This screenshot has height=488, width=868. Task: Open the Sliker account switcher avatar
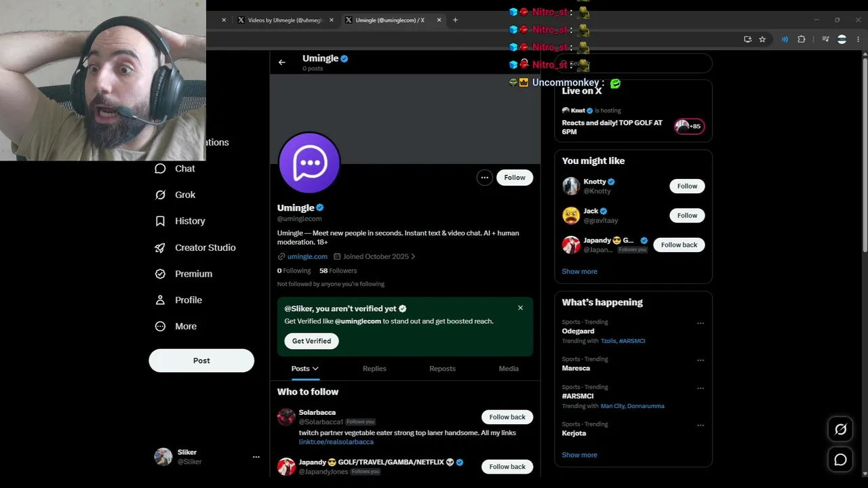point(163,457)
